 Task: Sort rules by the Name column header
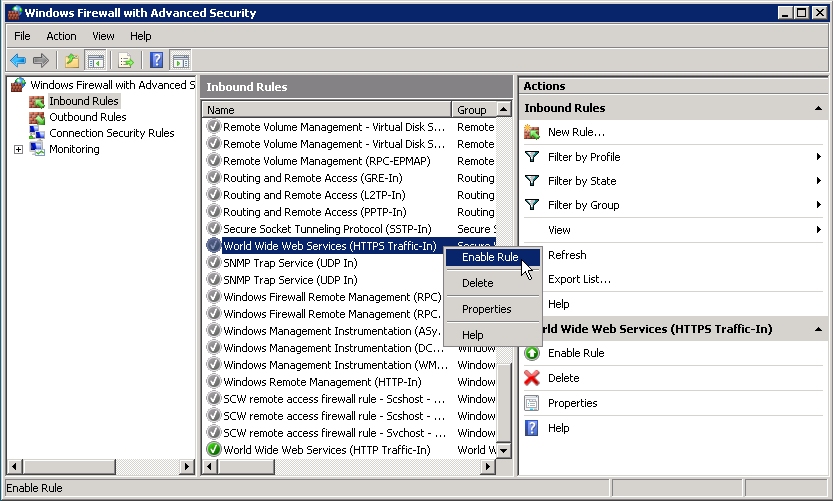(x=327, y=109)
